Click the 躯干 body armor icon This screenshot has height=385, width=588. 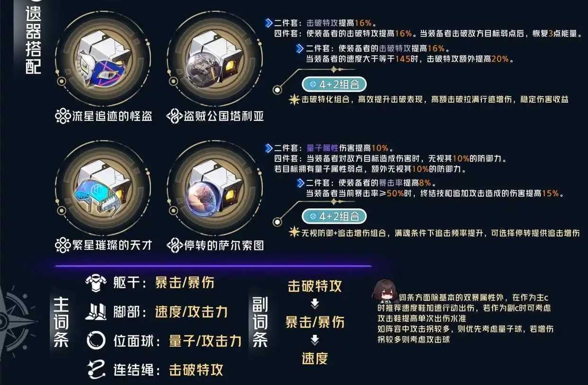coord(97,283)
